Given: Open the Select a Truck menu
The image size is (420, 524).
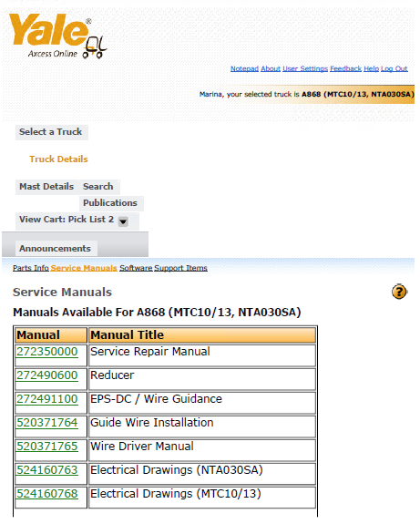Looking at the screenshot, I should point(50,132).
